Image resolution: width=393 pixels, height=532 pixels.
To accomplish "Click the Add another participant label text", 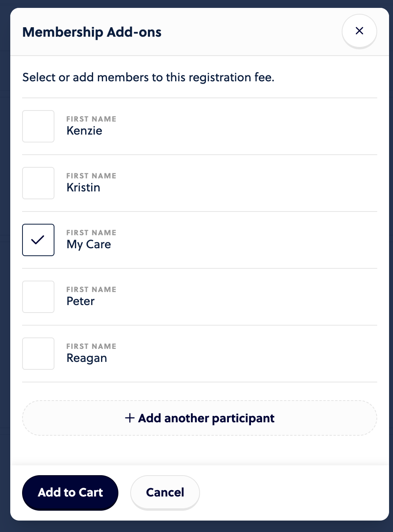I will (206, 418).
